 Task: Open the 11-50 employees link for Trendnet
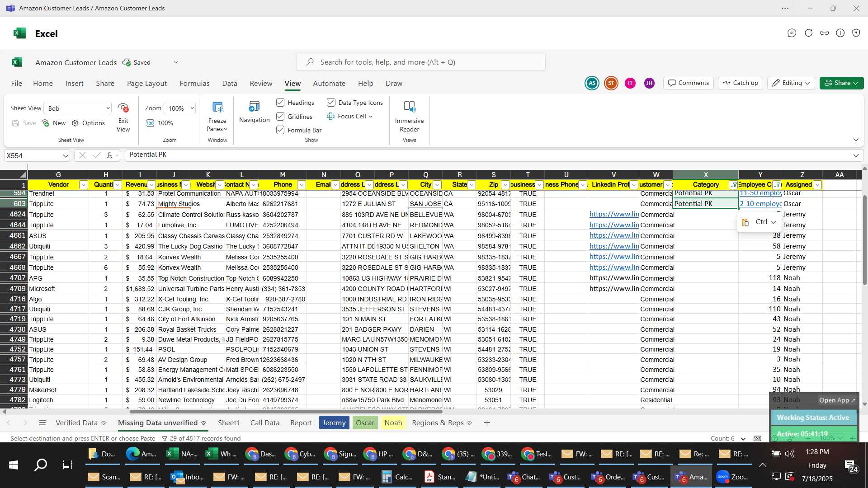(760, 193)
